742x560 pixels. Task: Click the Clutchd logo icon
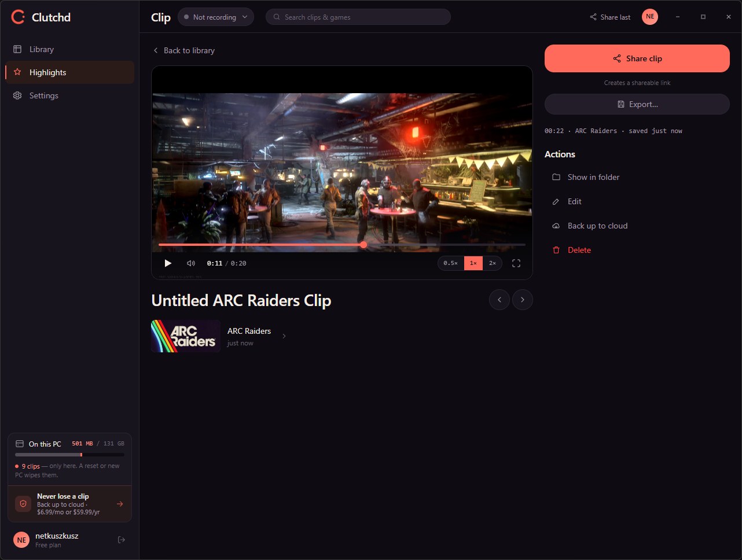pos(18,17)
